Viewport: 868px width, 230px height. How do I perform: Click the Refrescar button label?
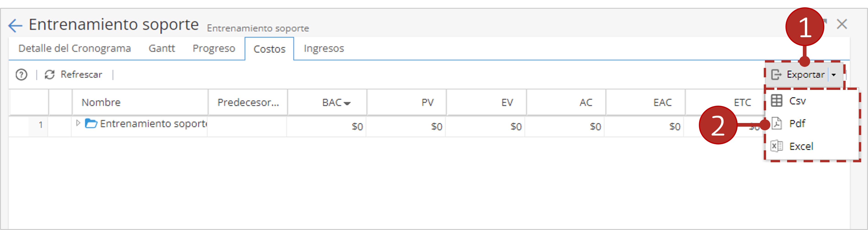coord(81,75)
